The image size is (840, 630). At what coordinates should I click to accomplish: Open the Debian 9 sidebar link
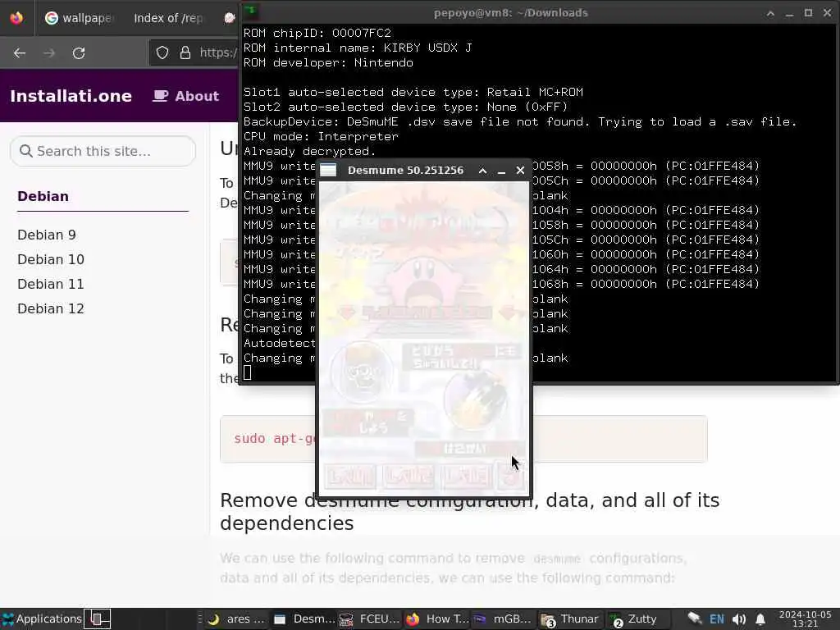click(x=47, y=235)
